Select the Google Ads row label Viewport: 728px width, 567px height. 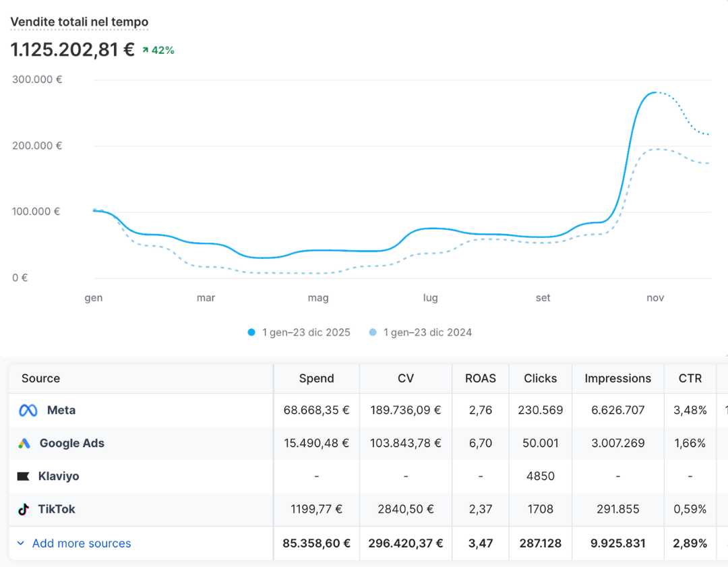[71, 444]
